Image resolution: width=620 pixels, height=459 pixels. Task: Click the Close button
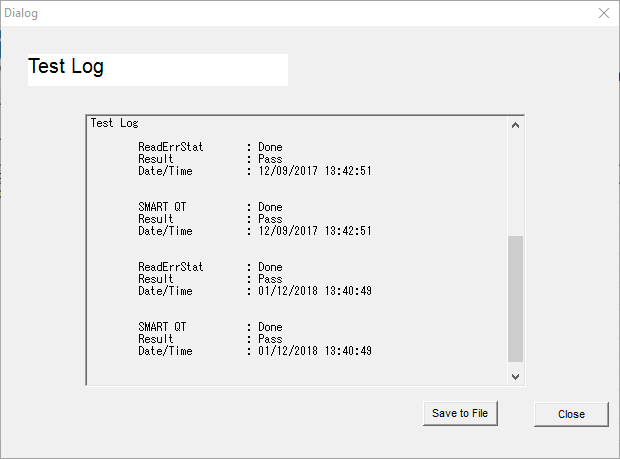click(x=571, y=414)
